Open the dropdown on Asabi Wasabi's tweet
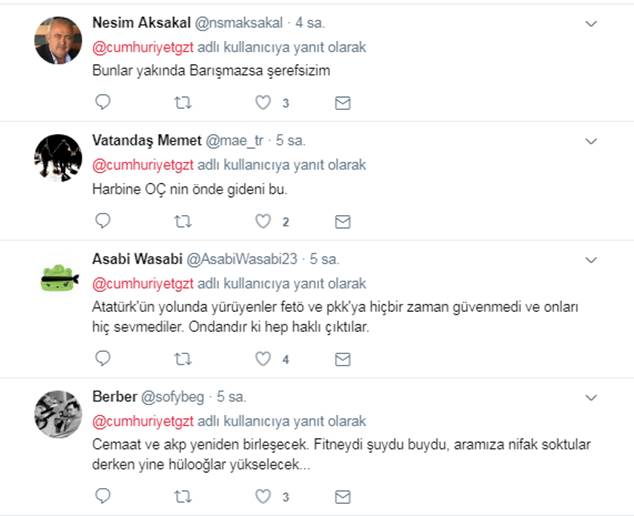This screenshot has width=634, height=516. pos(591,260)
